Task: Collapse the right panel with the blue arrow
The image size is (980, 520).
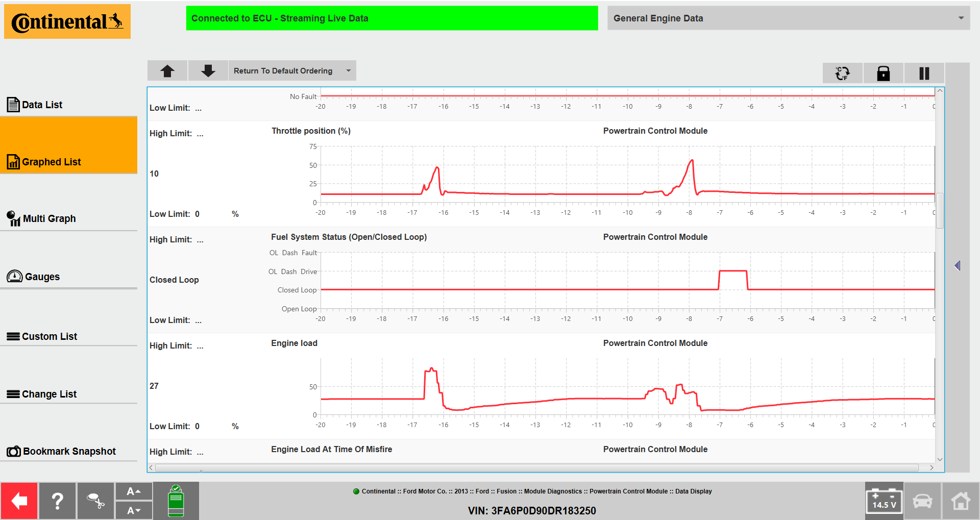Action: (x=958, y=265)
